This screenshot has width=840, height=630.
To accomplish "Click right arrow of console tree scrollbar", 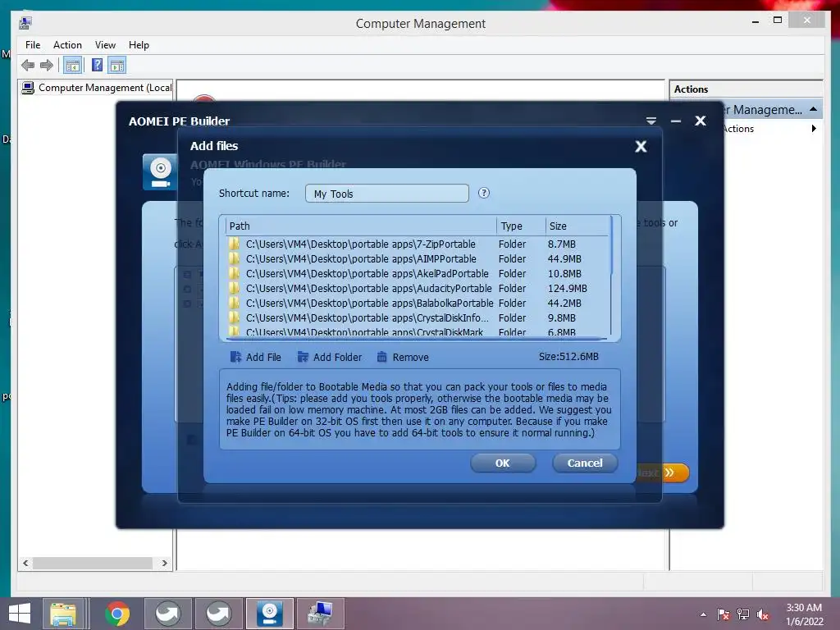I will click(x=164, y=563).
